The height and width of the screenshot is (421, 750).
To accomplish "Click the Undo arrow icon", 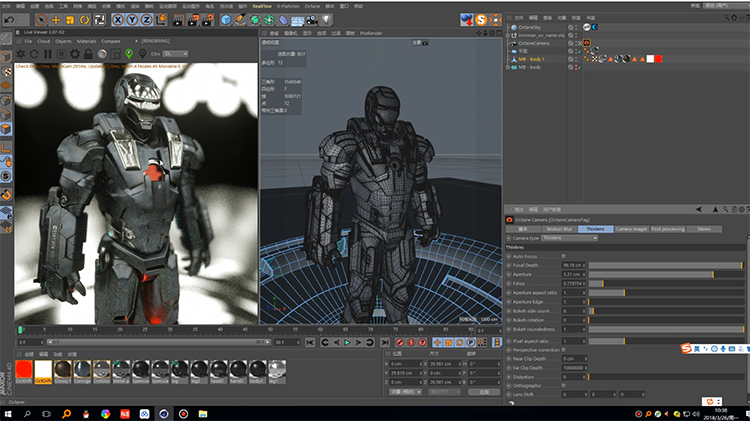I will [9, 20].
